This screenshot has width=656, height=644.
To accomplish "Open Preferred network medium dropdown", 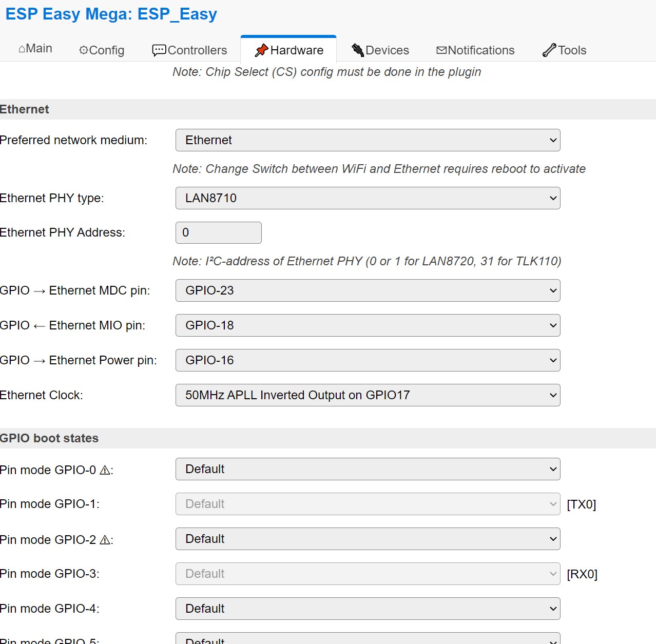I will [368, 140].
